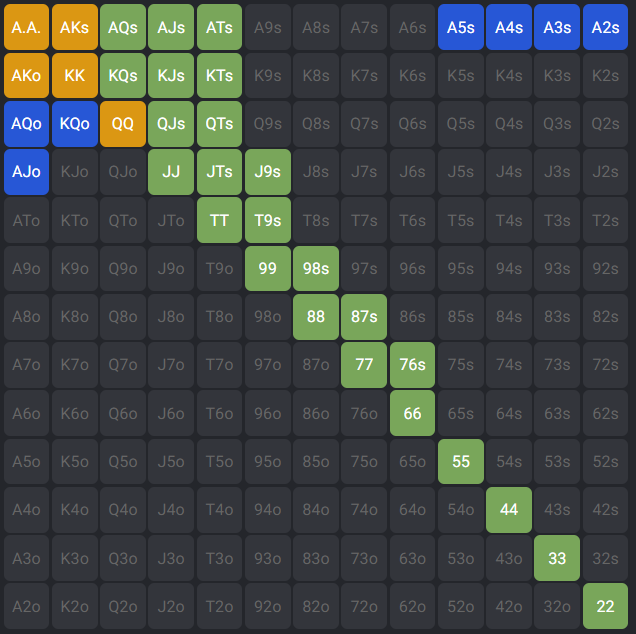Click the green 76s cell

pyautogui.click(x=412, y=365)
